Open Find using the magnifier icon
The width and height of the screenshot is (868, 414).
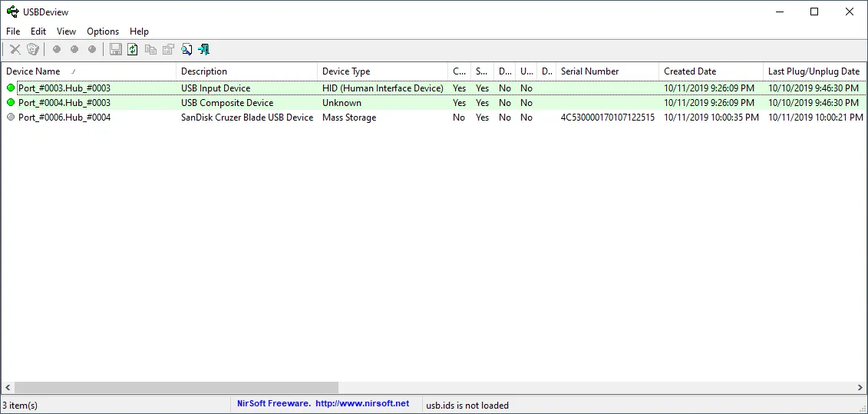pyautogui.click(x=186, y=49)
